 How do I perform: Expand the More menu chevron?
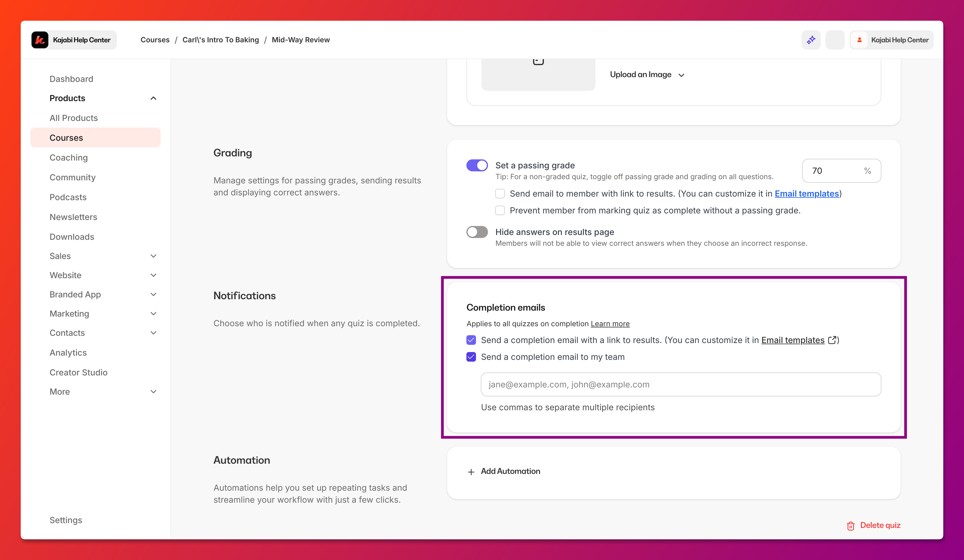[153, 392]
